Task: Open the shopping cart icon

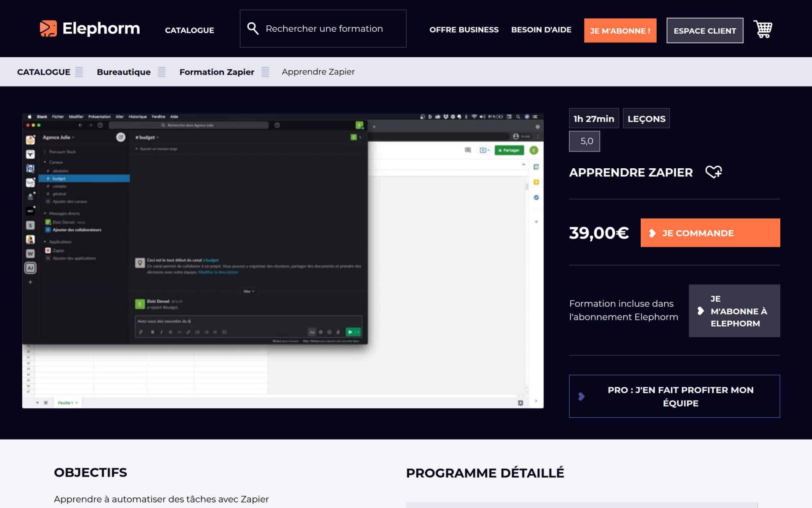Action: pos(763,29)
